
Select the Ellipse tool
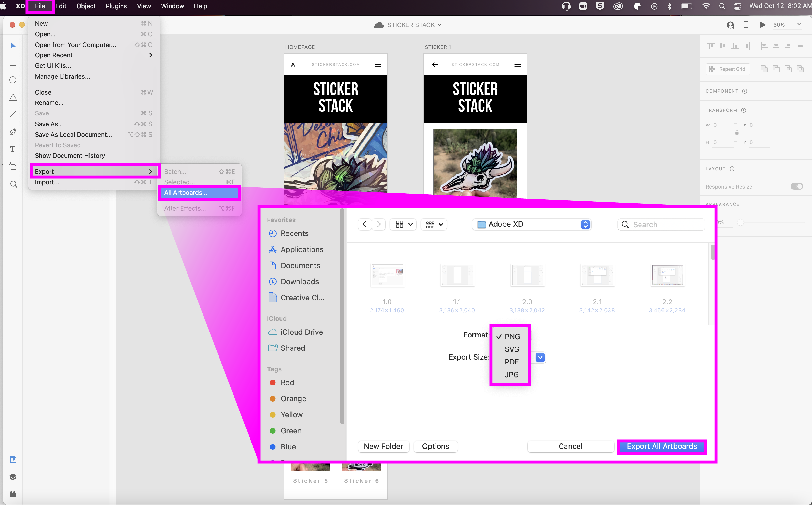13,80
